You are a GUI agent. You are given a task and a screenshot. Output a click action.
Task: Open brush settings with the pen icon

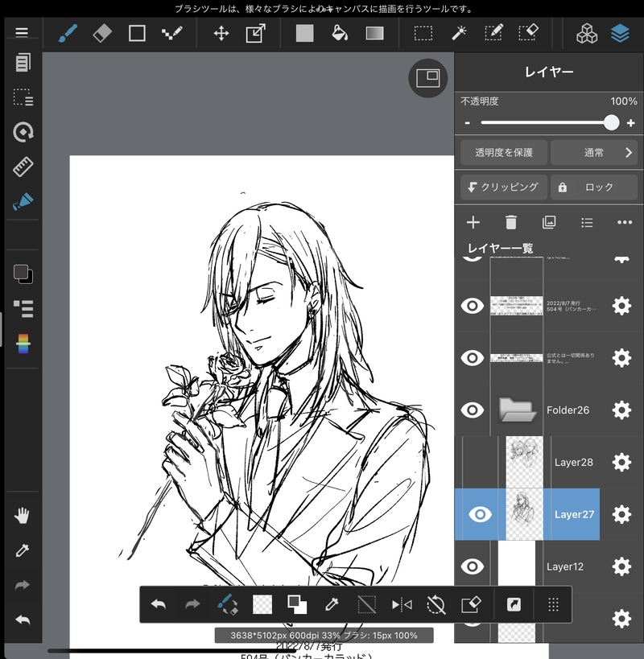[23, 201]
